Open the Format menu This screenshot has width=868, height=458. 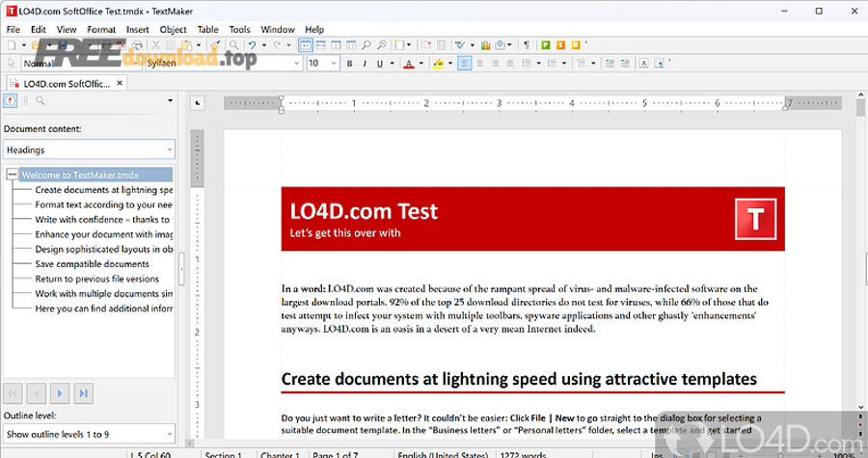click(101, 29)
